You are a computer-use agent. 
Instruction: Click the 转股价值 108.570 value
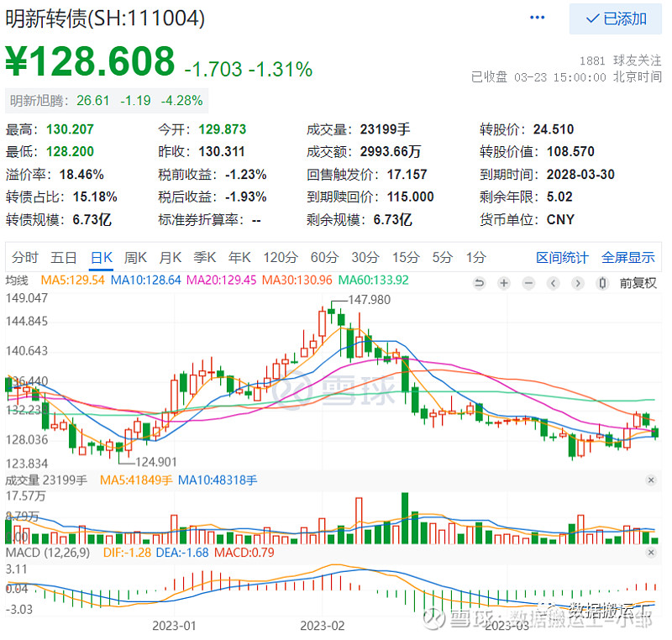(x=570, y=151)
